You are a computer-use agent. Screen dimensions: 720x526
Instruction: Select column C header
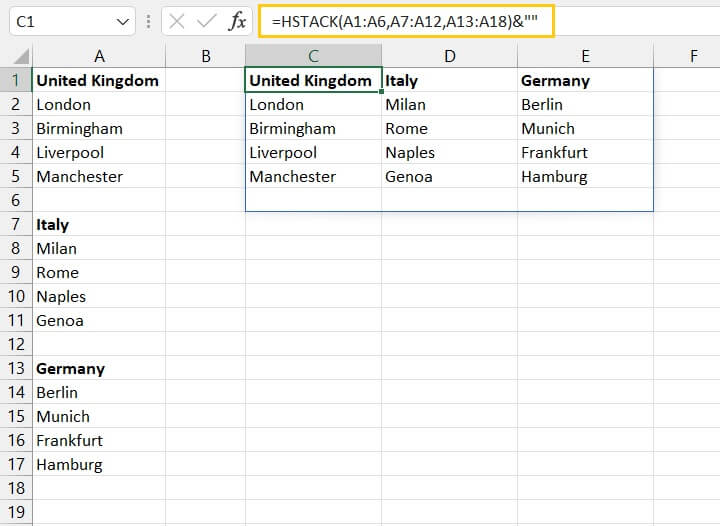pyautogui.click(x=313, y=57)
